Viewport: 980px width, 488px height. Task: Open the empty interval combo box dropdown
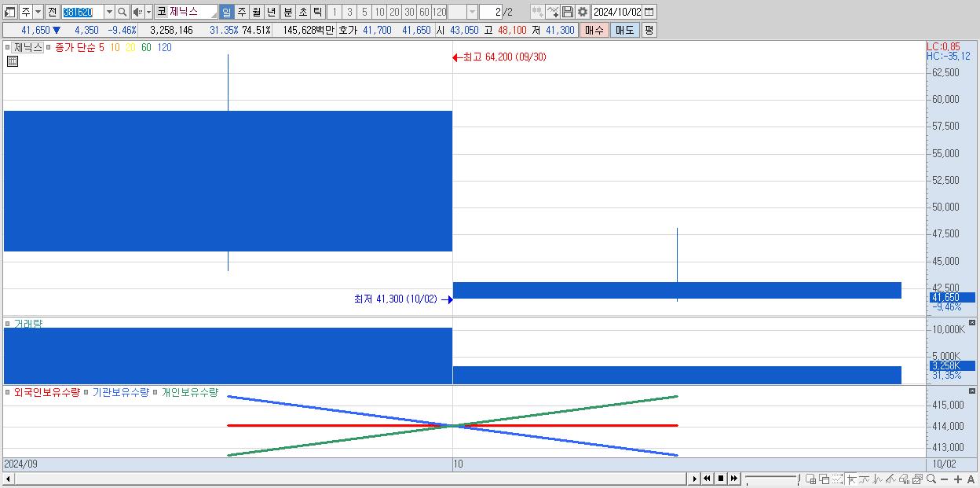[472, 12]
